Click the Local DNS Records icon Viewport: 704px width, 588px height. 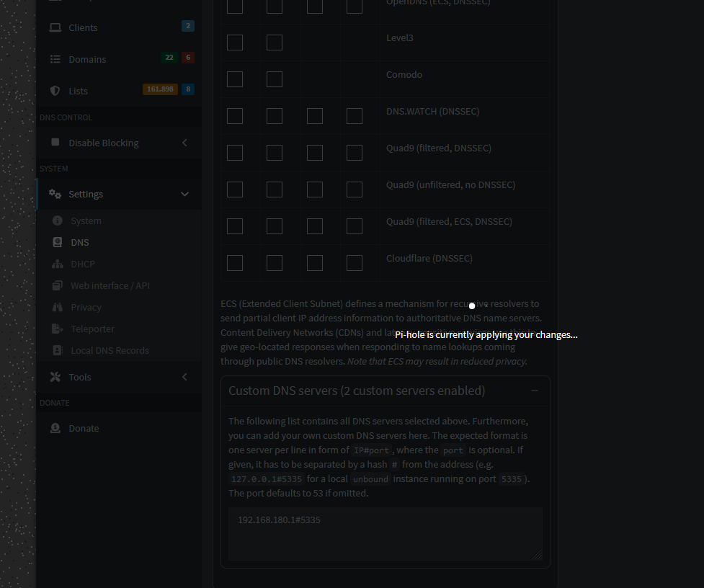click(58, 350)
